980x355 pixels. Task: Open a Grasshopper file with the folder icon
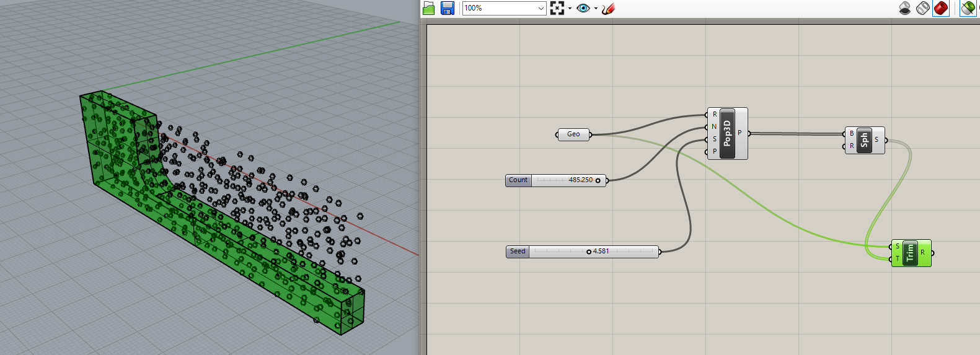click(x=429, y=8)
